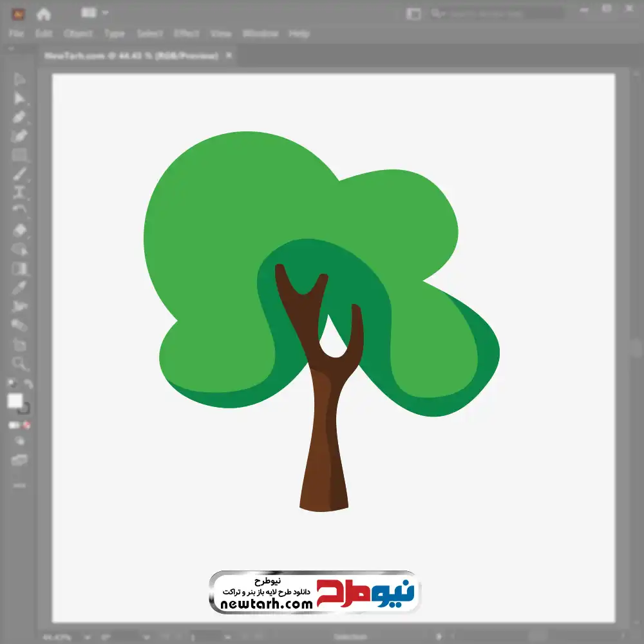Go to the Home screen icon
The height and width of the screenshot is (644, 644).
(x=43, y=14)
